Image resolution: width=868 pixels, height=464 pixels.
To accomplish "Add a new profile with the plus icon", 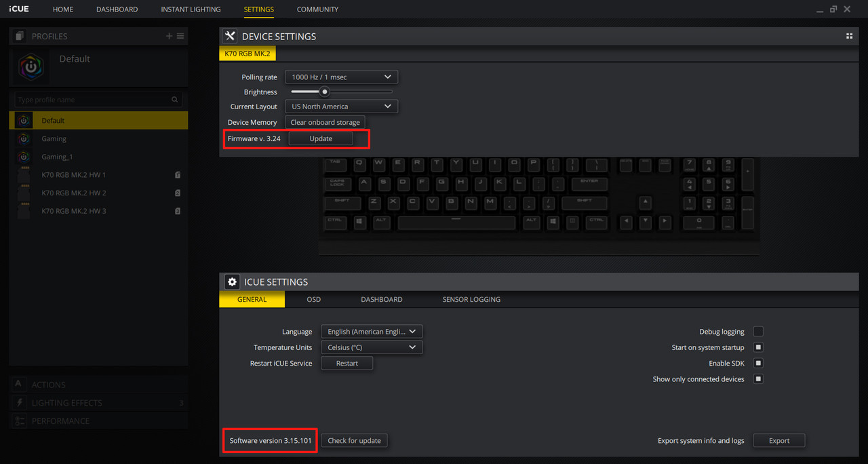I will 169,36.
